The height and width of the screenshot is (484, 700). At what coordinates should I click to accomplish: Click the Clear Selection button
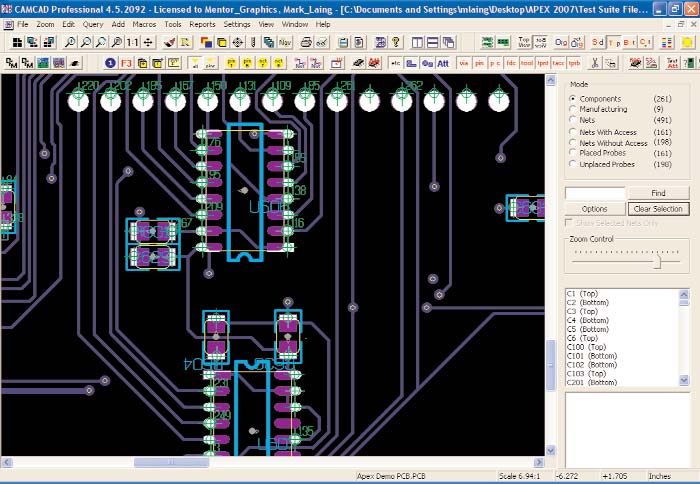coord(658,209)
